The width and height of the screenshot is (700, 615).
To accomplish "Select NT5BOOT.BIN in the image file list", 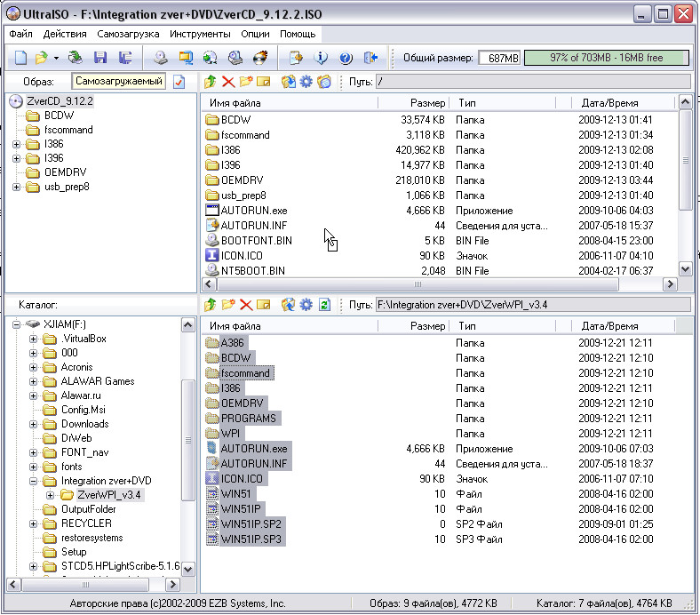I will click(252, 271).
